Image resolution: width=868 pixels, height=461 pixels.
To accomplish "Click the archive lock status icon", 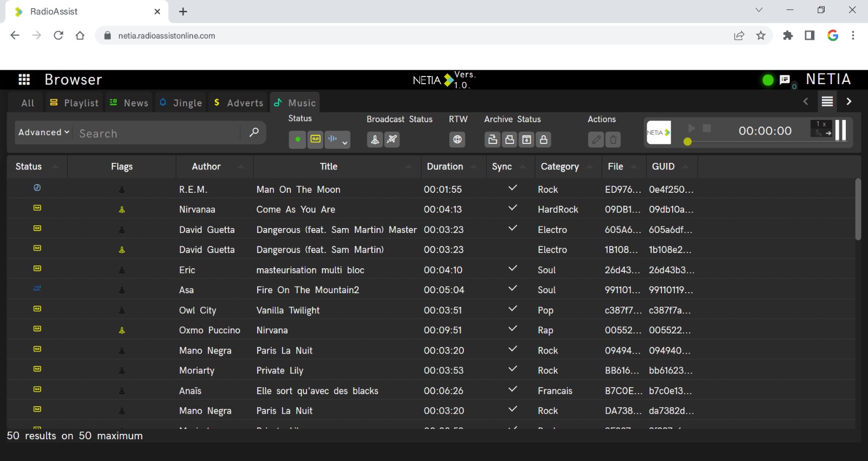I will 544,140.
